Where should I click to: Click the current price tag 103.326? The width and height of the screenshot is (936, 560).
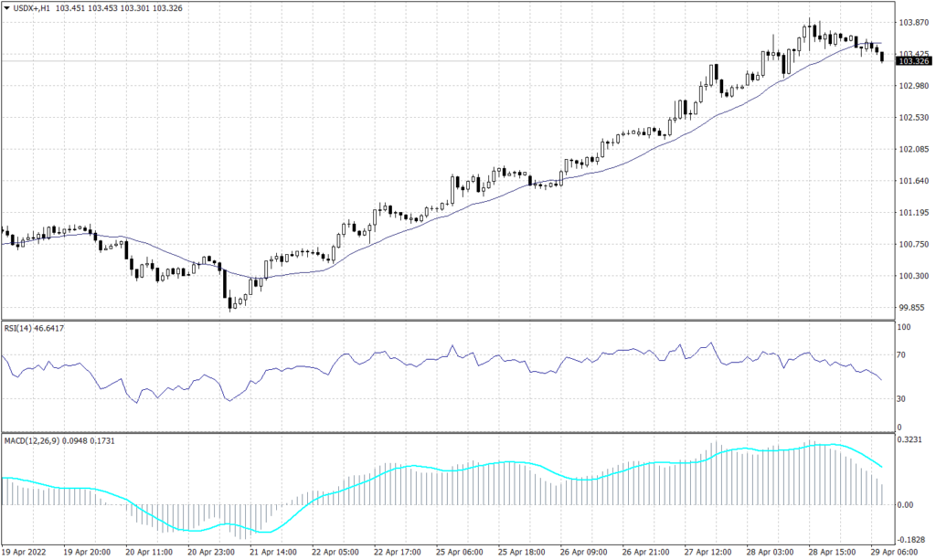click(x=913, y=60)
